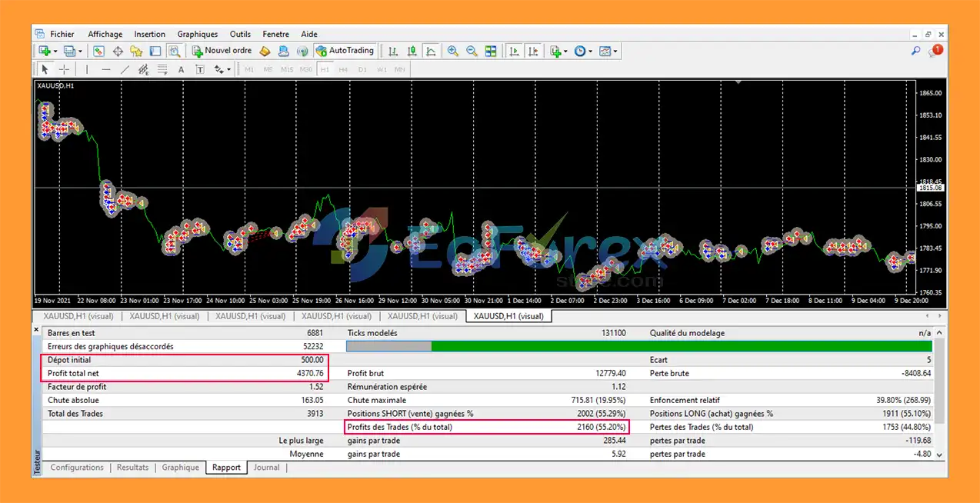Select the H4 timeframe button
980x503 pixels.
pyautogui.click(x=343, y=69)
